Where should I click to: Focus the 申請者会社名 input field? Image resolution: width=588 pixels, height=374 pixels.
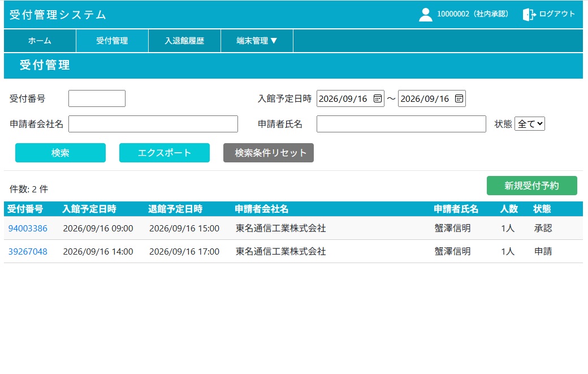coord(153,124)
